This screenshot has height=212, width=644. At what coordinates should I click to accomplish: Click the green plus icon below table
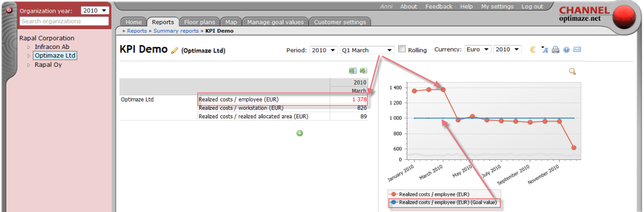click(300, 133)
